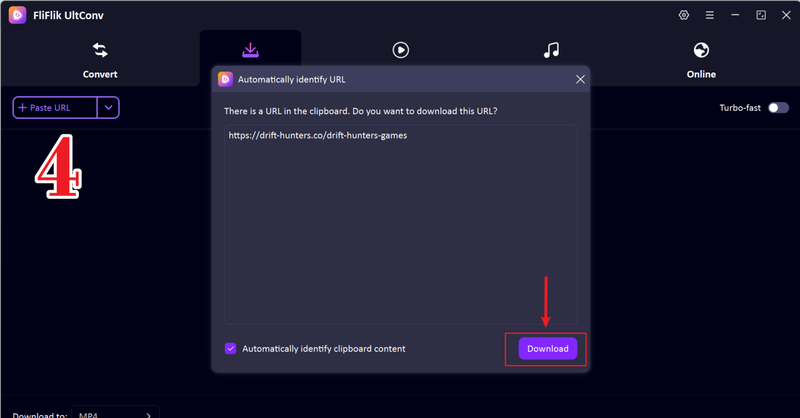Open the settings gear icon

(684, 15)
